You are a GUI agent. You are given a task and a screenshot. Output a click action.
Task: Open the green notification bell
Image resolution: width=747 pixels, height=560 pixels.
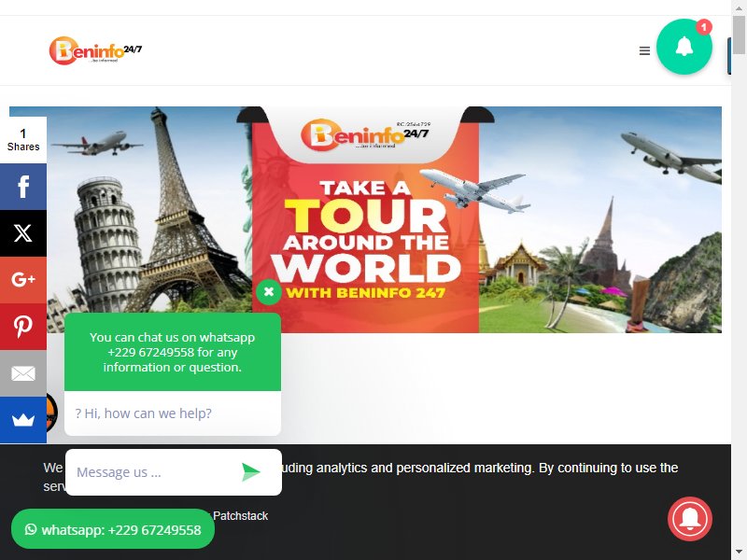pyautogui.click(x=684, y=47)
